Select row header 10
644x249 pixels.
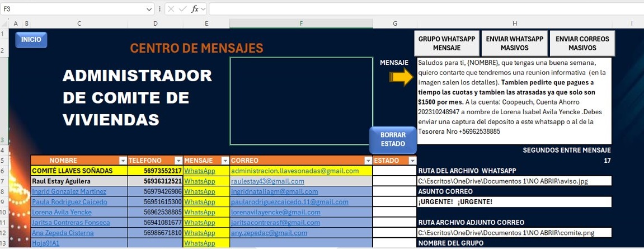(4, 212)
